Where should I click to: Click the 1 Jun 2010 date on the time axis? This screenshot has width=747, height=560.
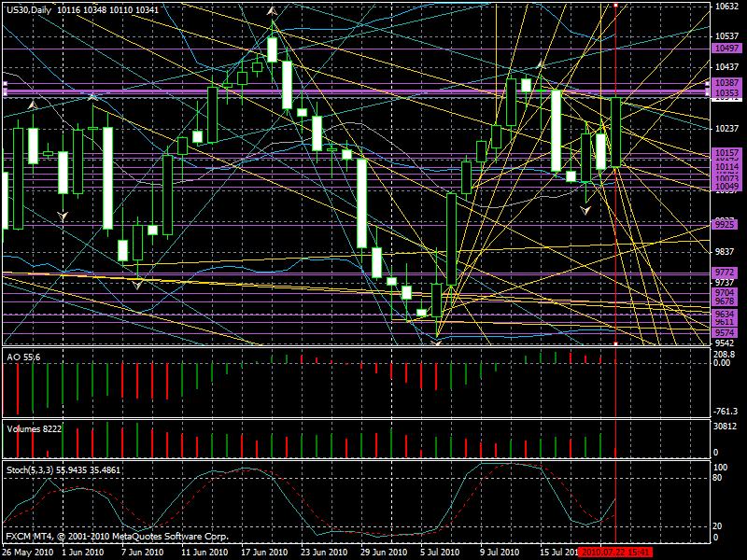coord(83,553)
